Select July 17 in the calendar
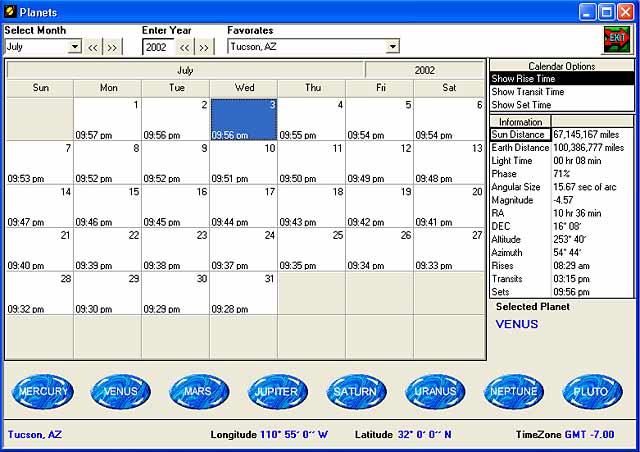The image size is (640, 452). pyautogui.click(x=243, y=205)
